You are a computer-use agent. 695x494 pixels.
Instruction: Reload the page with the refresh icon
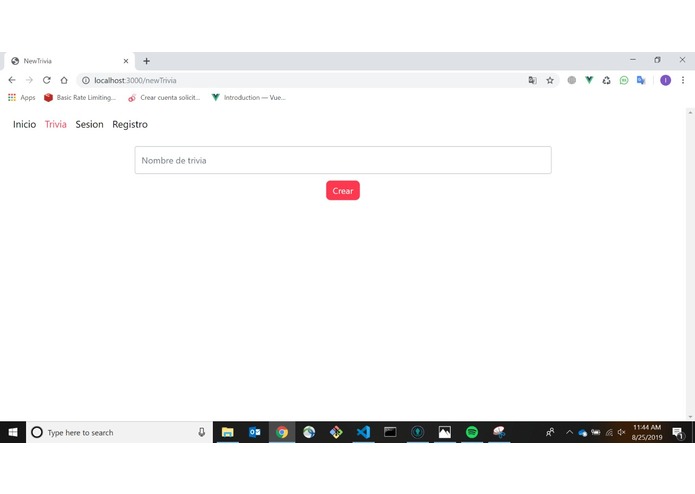pos(47,80)
